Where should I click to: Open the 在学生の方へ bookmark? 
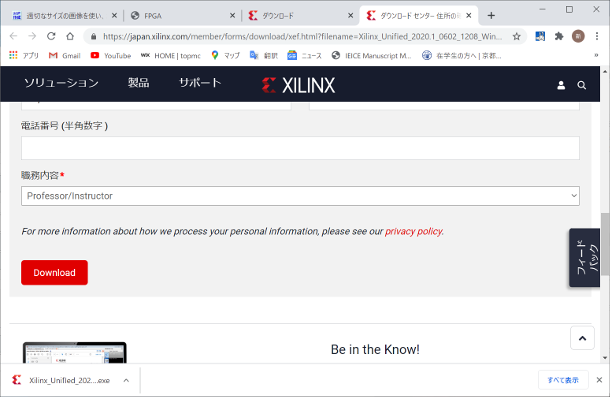[x=462, y=56]
